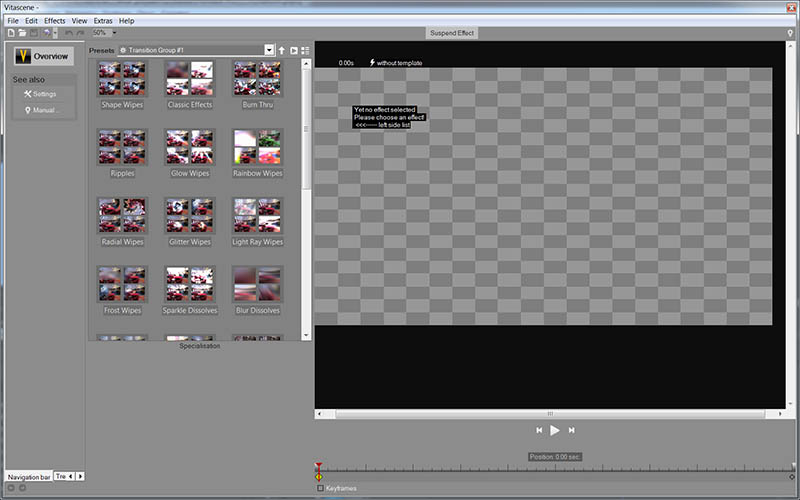Click the red timeline position marker
The height and width of the screenshot is (500, 800).
318,467
